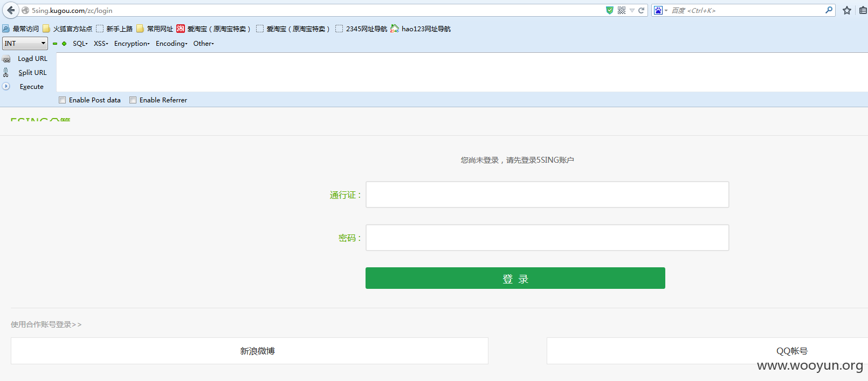Open the QR code icon in address bar
The image size is (868, 381).
622,10
